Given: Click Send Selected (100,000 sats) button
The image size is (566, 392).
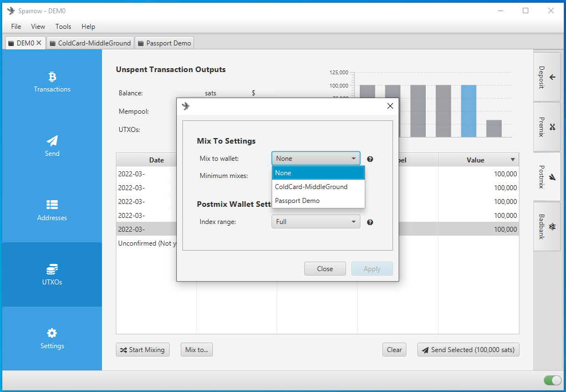Looking at the screenshot, I should coord(468,349).
